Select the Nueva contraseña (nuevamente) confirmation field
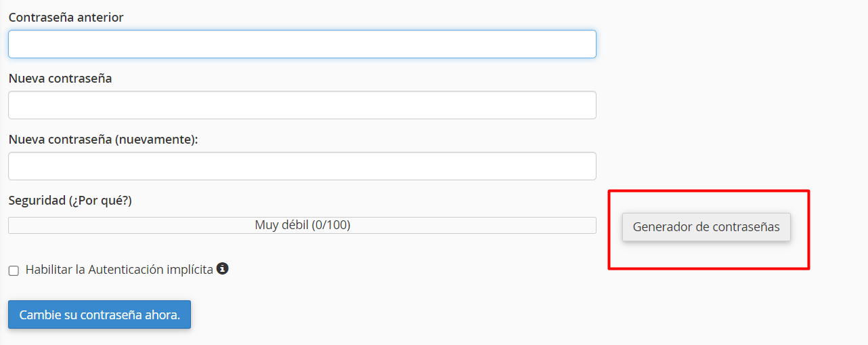868x345 pixels. [302, 166]
